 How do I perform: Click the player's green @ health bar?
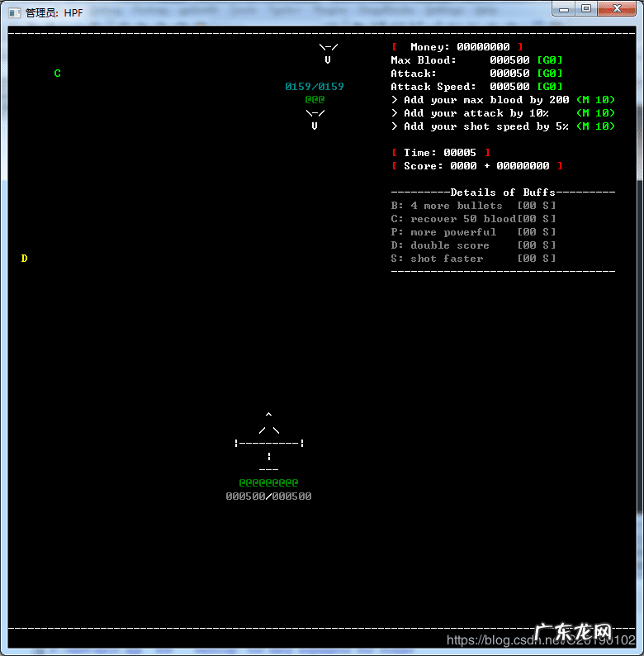(268, 482)
